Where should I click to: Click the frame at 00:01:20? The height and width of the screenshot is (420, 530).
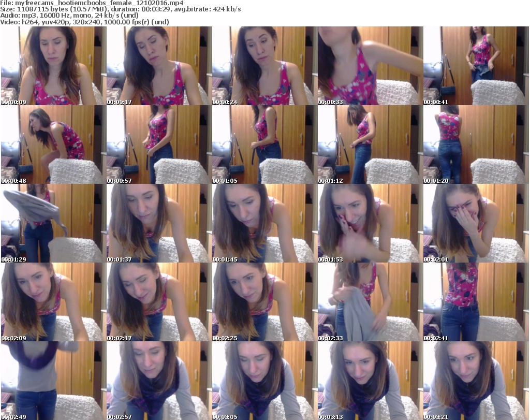click(476, 144)
